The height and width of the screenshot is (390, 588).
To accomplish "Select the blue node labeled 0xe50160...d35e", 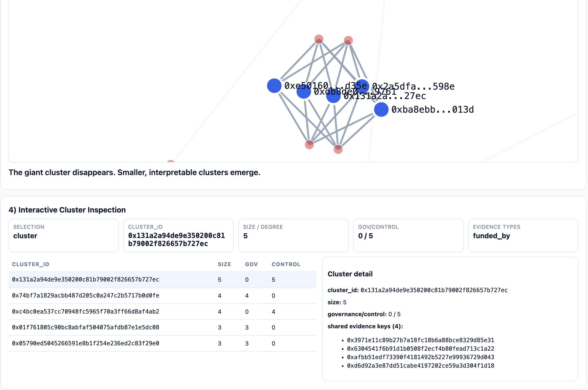I will pyautogui.click(x=274, y=86).
